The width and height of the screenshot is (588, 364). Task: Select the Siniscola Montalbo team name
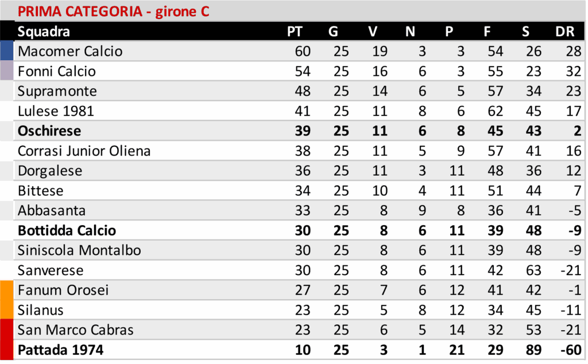(x=79, y=250)
